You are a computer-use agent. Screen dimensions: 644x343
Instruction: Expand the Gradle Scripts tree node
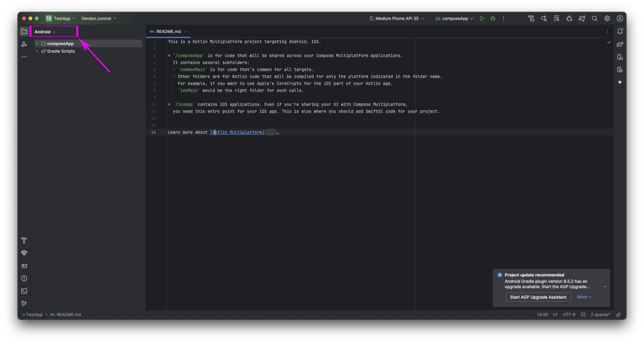click(x=37, y=51)
